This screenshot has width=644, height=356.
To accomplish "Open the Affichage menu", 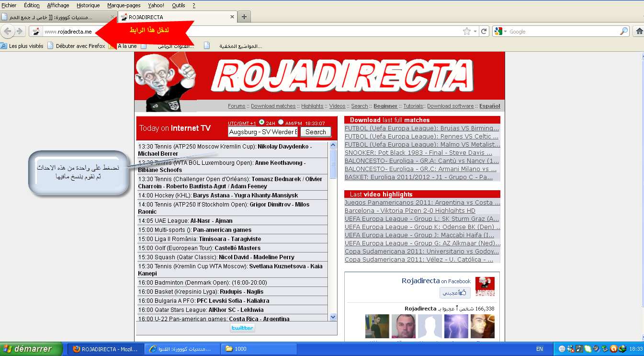I will tap(58, 5).
